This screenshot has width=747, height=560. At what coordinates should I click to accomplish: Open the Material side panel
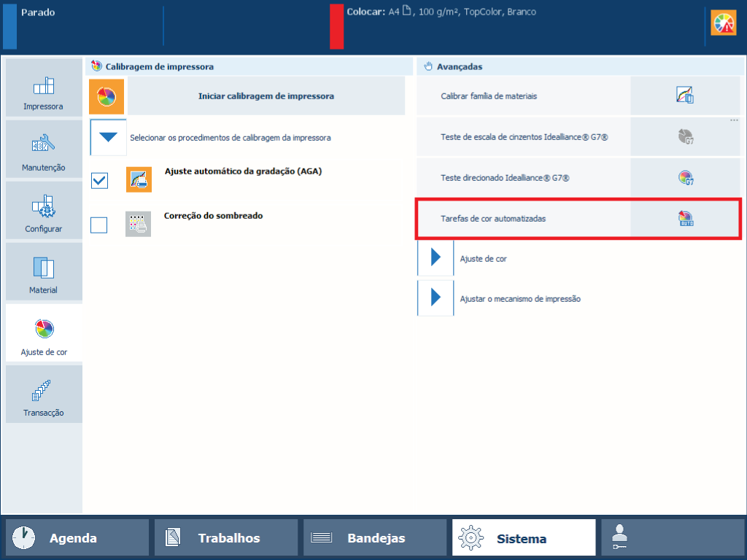point(44,272)
